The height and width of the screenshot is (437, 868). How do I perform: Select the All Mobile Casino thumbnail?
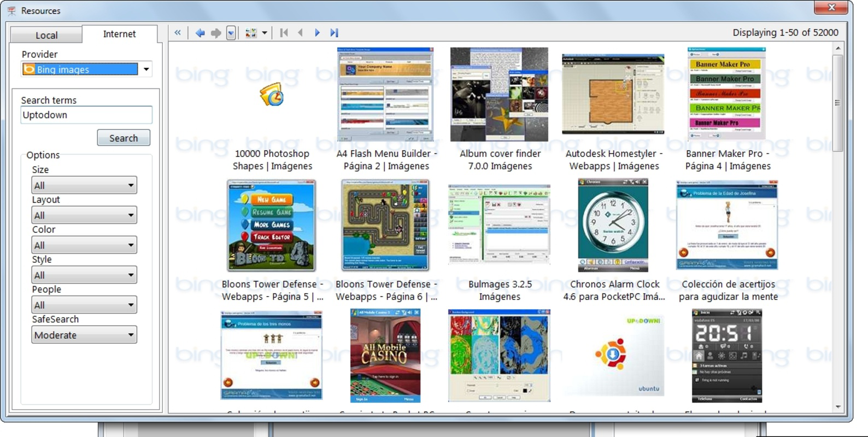tap(385, 356)
